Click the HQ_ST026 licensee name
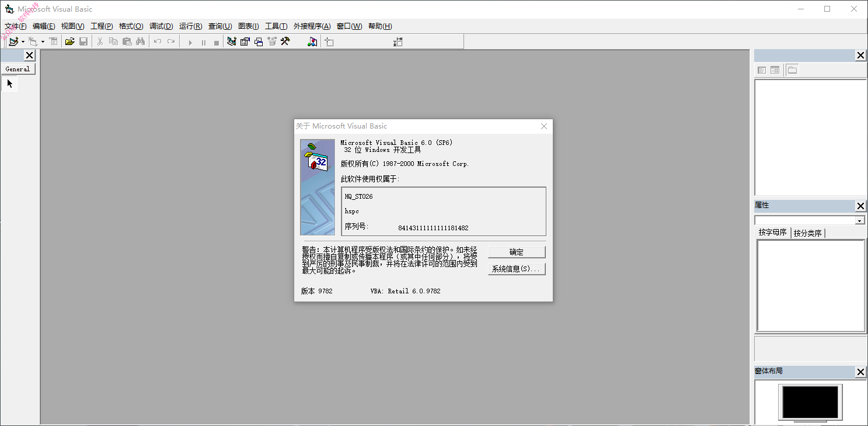Viewport: 868px width, 426px height. (x=358, y=196)
